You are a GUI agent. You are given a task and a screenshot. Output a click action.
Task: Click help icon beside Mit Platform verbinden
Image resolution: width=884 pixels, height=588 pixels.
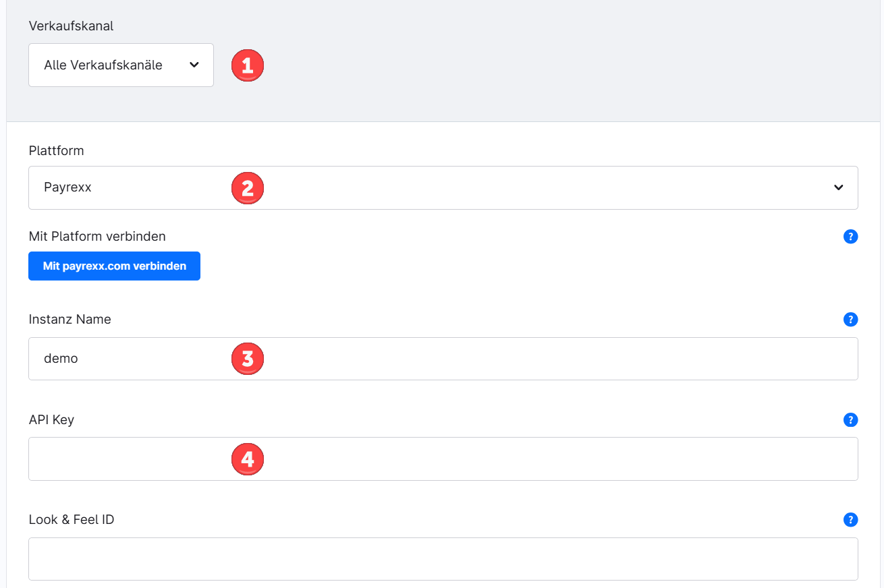pos(850,237)
